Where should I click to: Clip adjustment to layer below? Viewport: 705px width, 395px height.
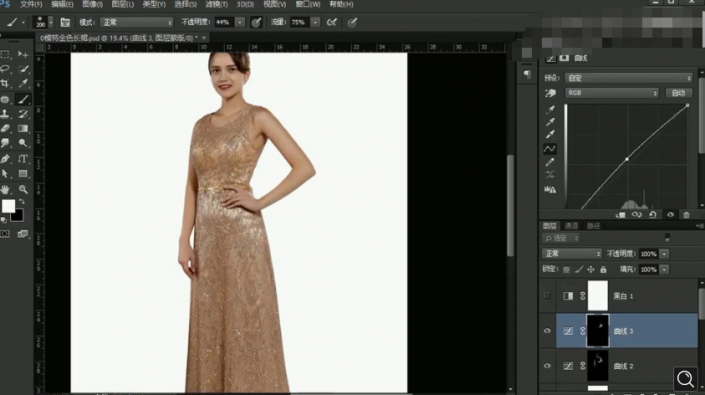click(x=620, y=215)
